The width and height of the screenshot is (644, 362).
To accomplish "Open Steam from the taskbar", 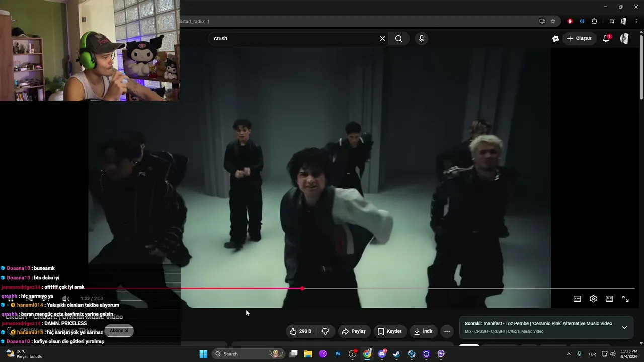I will [397, 354].
